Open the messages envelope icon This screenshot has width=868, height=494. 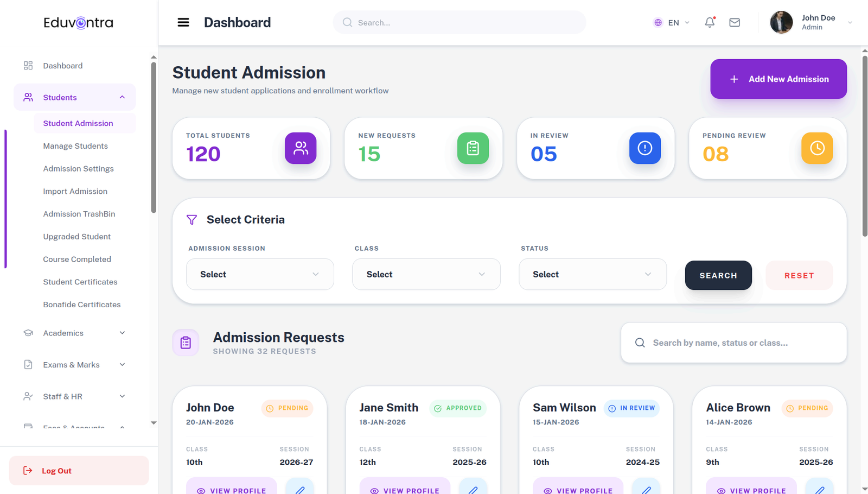(735, 22)
